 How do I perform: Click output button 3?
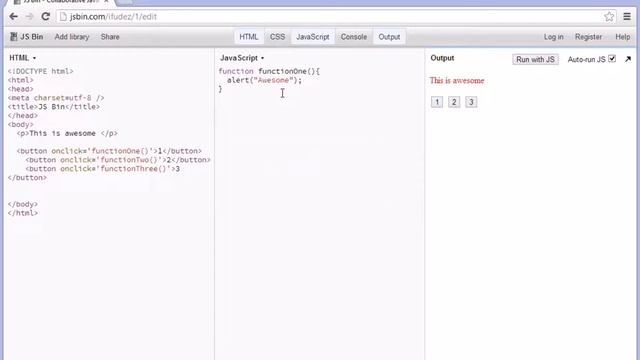(471, 102)
